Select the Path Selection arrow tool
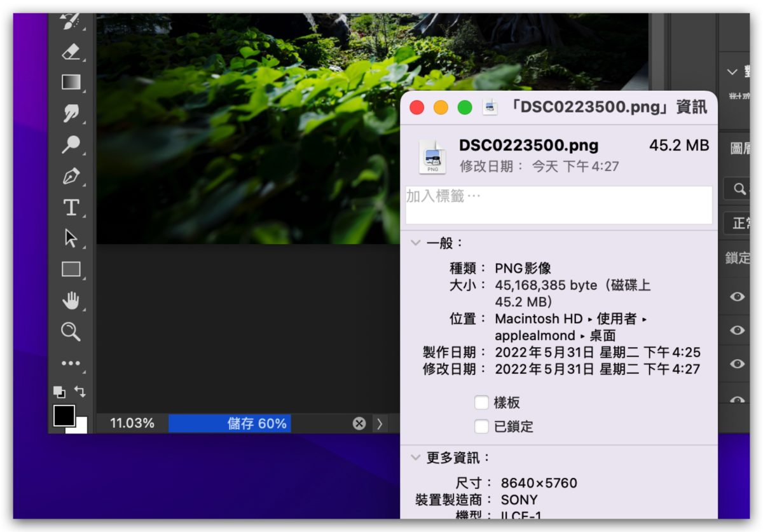The height and width of the screenshot is (532, 763). coord(71,238)
